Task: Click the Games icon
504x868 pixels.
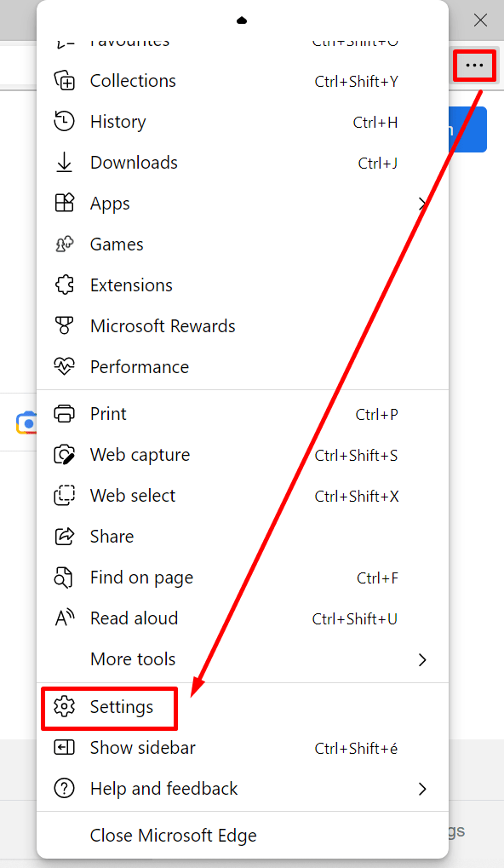Action: point(64,244)
